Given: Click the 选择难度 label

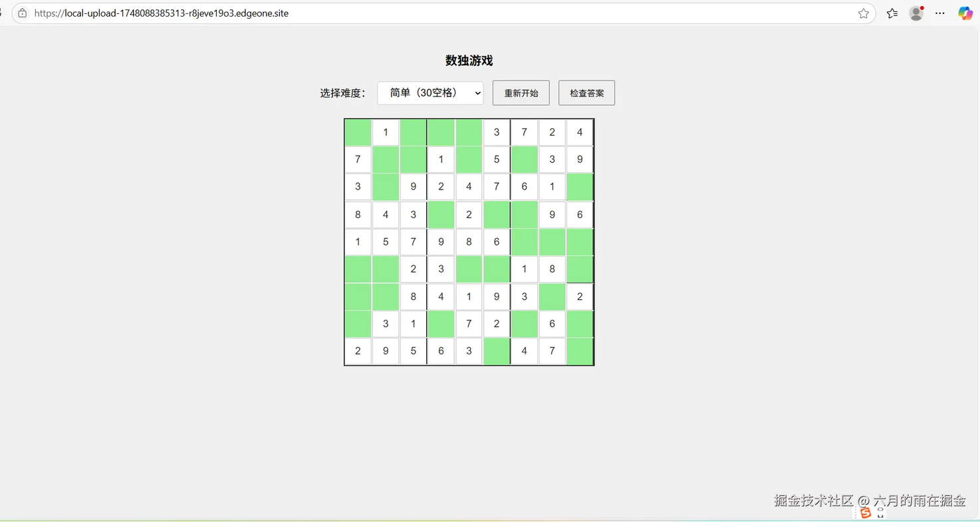Looking at the screenshot, I should (x=343, y=93).
